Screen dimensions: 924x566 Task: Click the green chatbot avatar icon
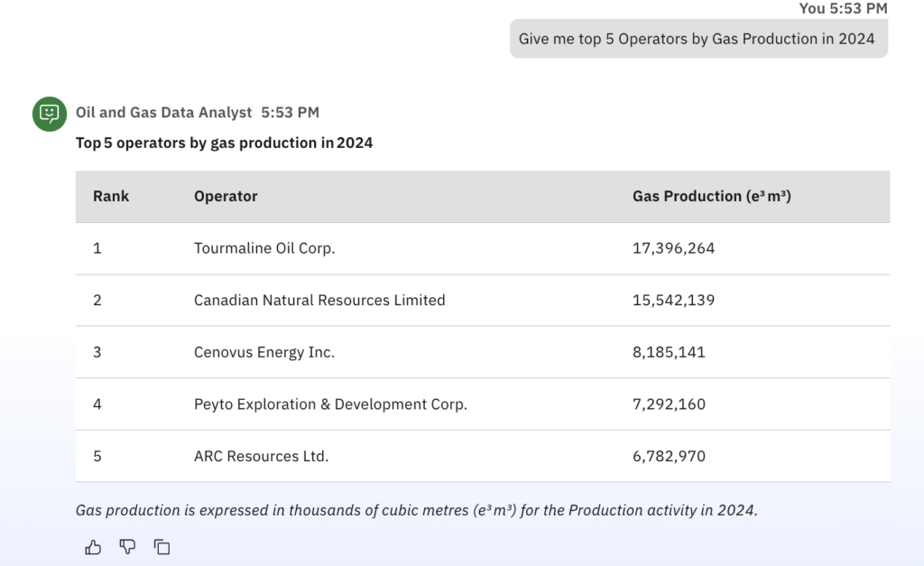coord(50,114)
